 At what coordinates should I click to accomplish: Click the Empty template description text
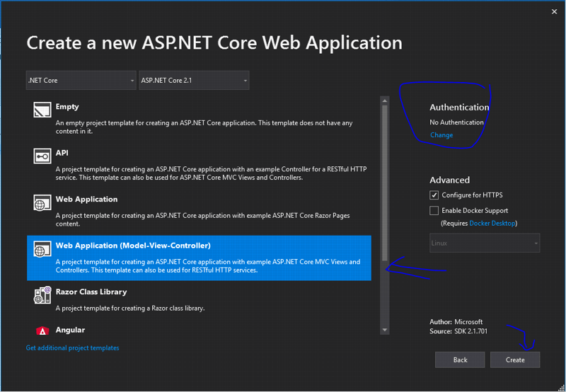(204, 127)
